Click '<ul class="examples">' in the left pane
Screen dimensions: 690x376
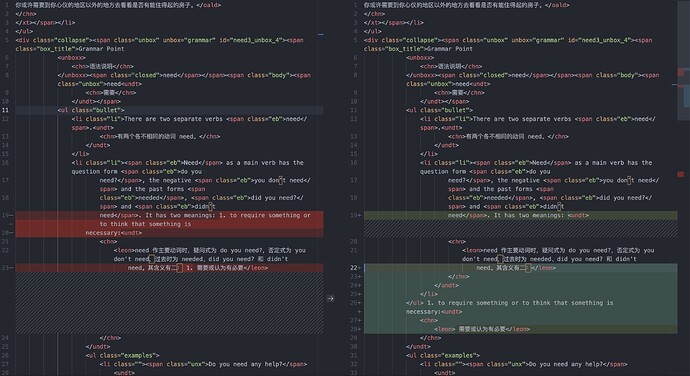[x=122, y=355]
